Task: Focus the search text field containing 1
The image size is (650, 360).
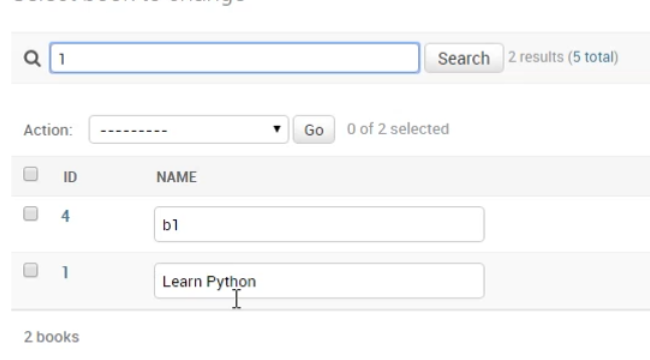Action: pyautogui.click(x=235, y=58)
